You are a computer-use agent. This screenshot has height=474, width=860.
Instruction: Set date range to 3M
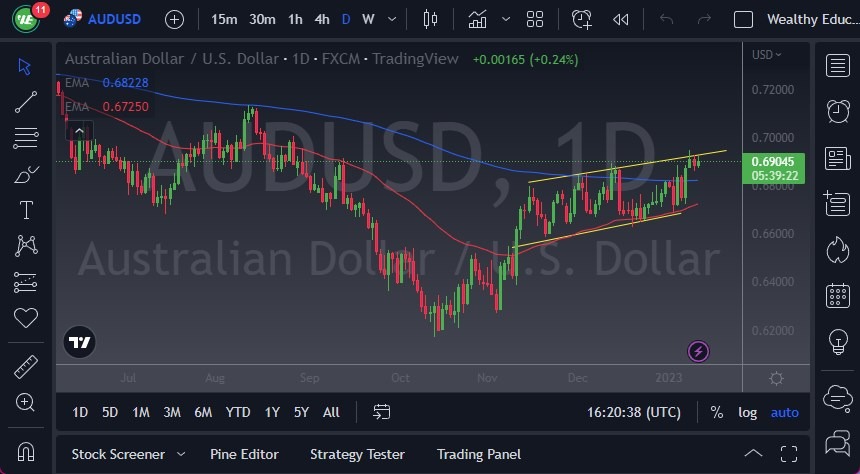pos(172,412)
